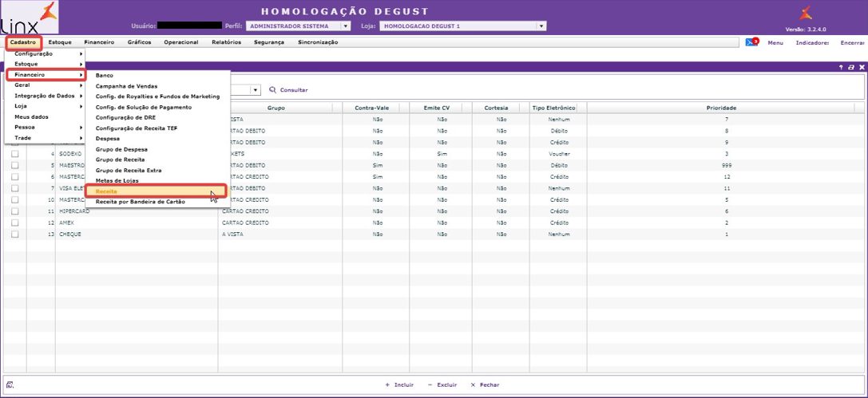
Task: Open the Gráficos menu
Action: 139,42
